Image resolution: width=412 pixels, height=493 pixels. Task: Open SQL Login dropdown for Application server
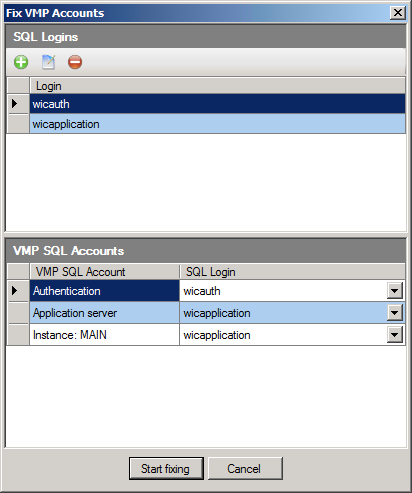[x=395, y=313]
